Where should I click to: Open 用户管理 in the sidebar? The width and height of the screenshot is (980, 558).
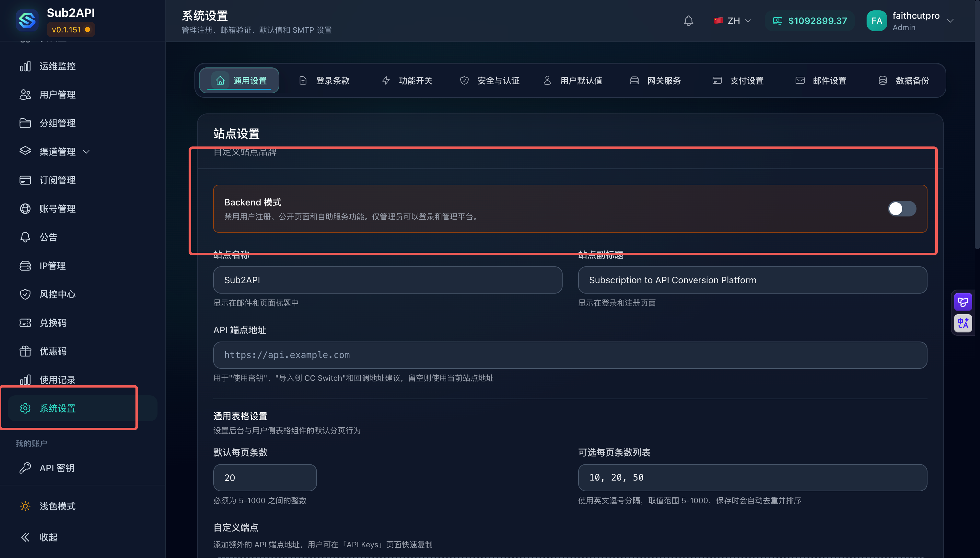pyautogui.click(x=82, y=95)
